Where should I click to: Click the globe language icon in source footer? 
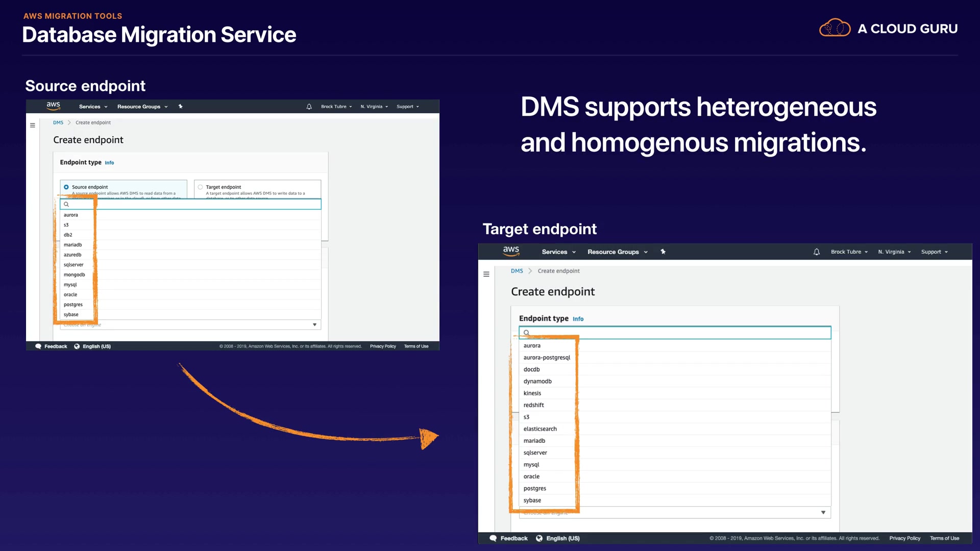coord(77,346)
